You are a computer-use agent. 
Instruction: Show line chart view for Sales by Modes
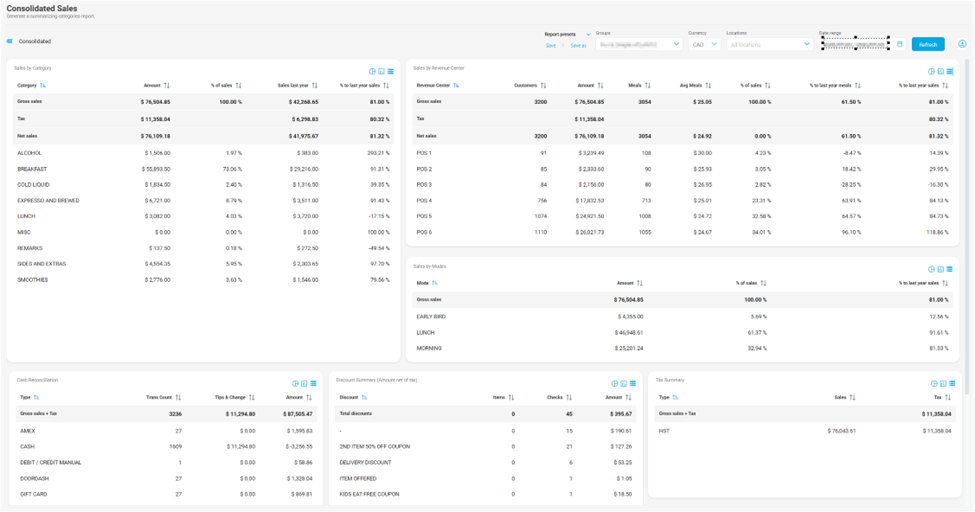[940, 269]
